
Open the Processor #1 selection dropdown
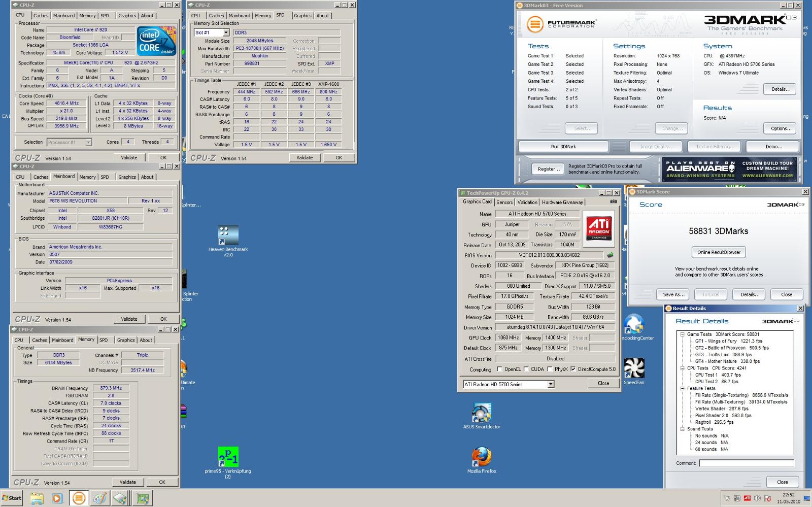tap(88, 142)
